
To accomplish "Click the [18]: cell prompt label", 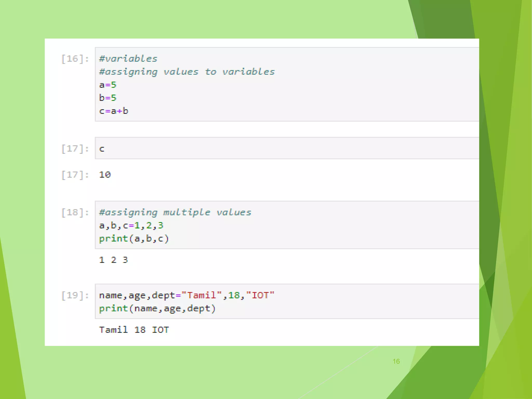I will click(75, 212).
